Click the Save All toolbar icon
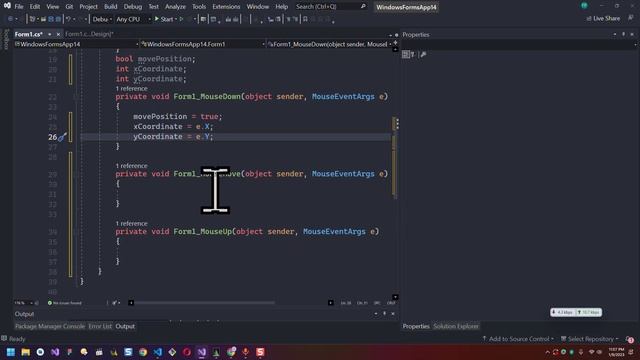Screen dimensions: 640x360 (58, 19)
